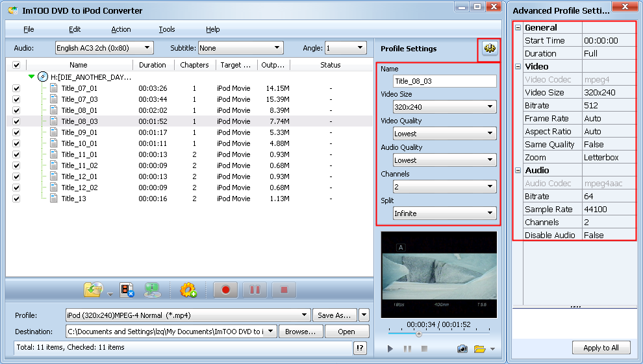Viewport: 643px width, 364px height.
Task: Uncheck the Title_11_01 checkbox
Action: pyautogui.click(x=16, y=154)
